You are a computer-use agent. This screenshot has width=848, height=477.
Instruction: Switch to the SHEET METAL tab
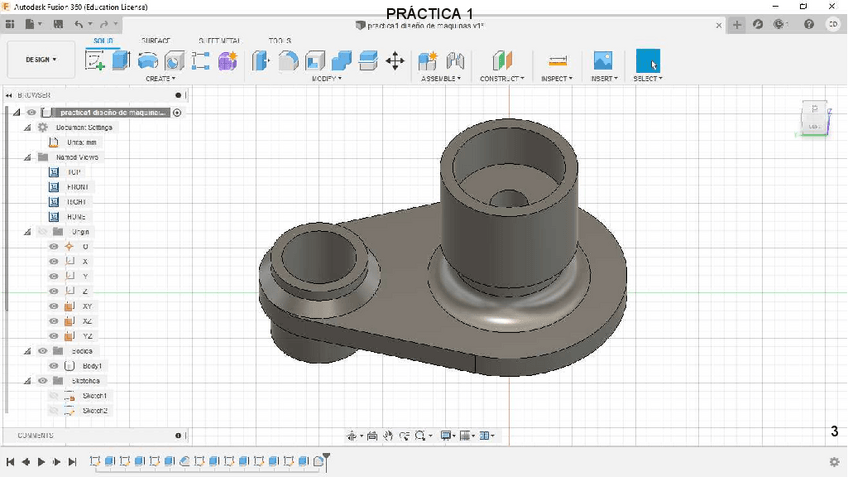pyautogui.click(x=218, y=41)
